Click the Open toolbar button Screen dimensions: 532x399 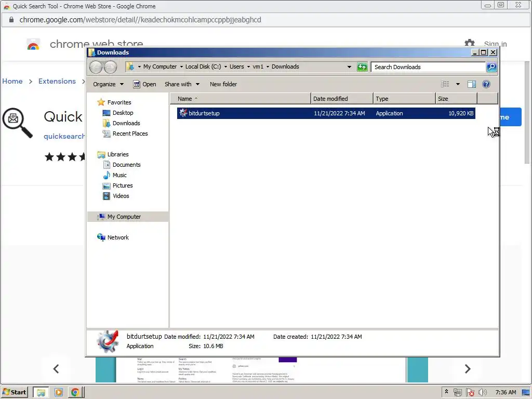point(144,84)
